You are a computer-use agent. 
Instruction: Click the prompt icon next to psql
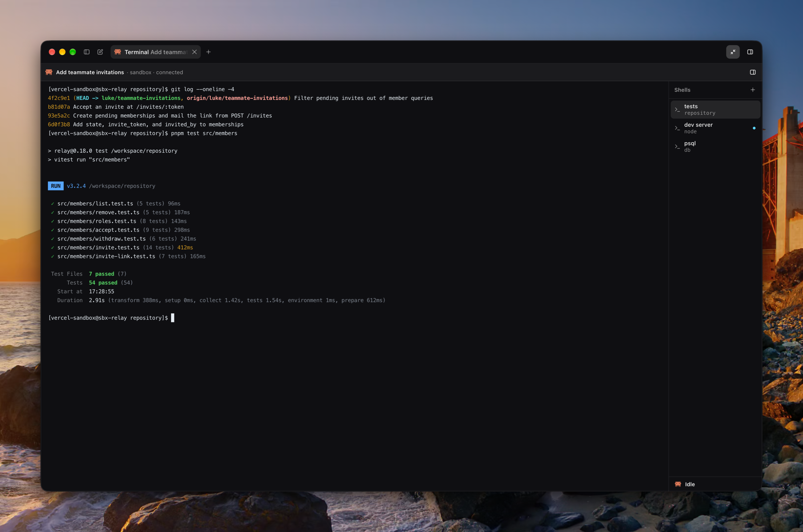677,146
